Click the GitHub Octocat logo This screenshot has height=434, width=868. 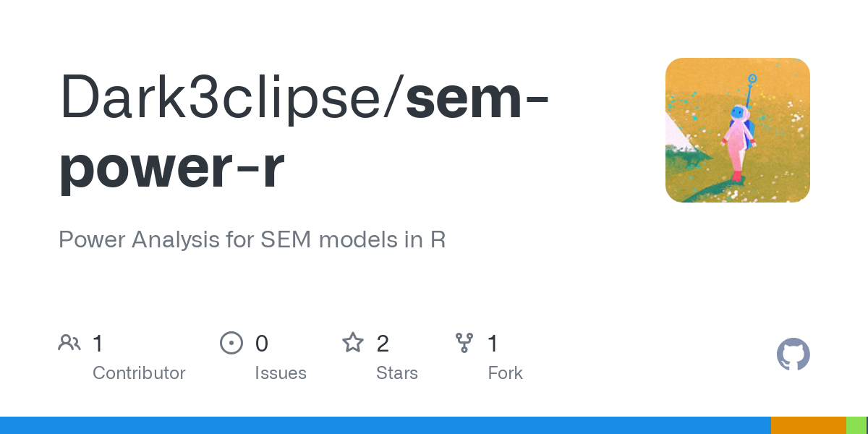[x=793, y=354]
